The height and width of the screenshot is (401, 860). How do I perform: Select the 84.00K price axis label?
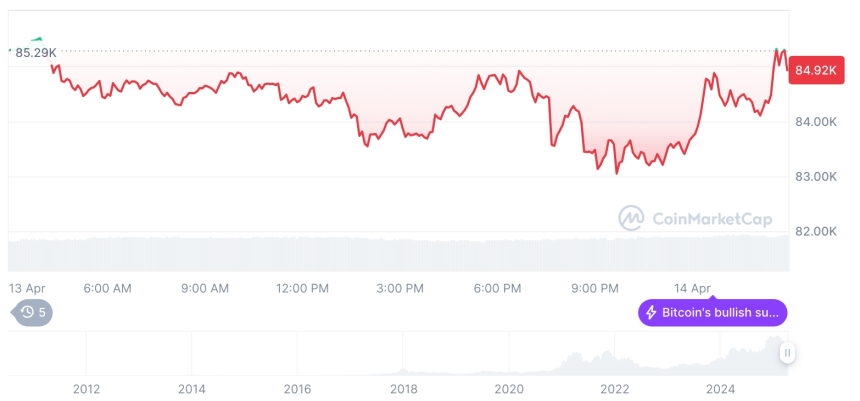coord(815,122)
